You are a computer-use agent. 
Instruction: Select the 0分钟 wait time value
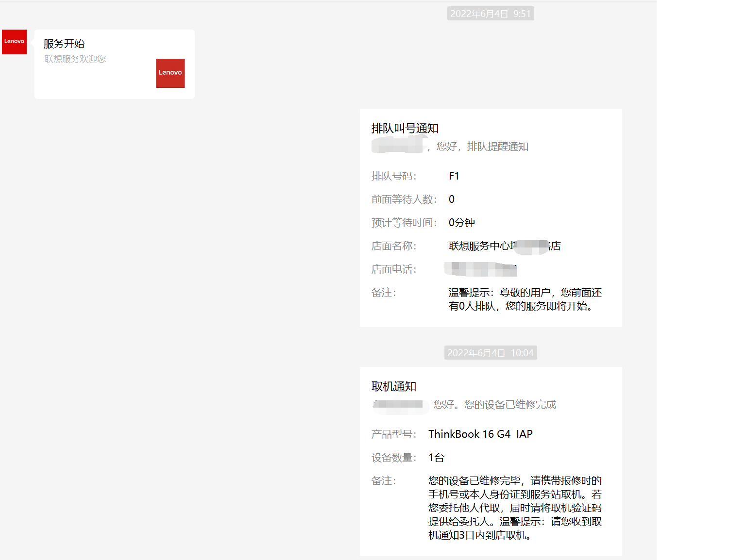point(462,223)
